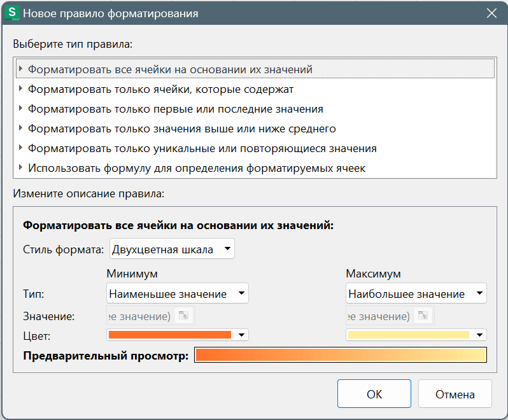Close the formatting rule dialog window
The image size is (508, 420).
point(491,13)
